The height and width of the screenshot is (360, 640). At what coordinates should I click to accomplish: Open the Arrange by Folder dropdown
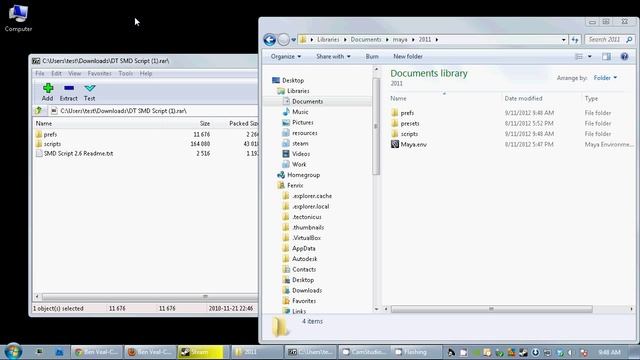(x=605, y=78)
